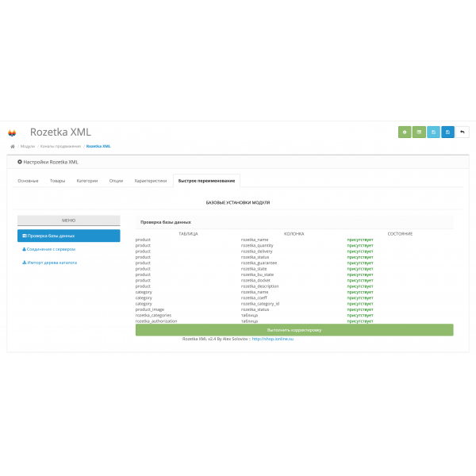Click the gear icon beside Настройки Rozetka XML
Viewport: 476px width, 476px height.
pyautogui.click(x=20, y=162)
